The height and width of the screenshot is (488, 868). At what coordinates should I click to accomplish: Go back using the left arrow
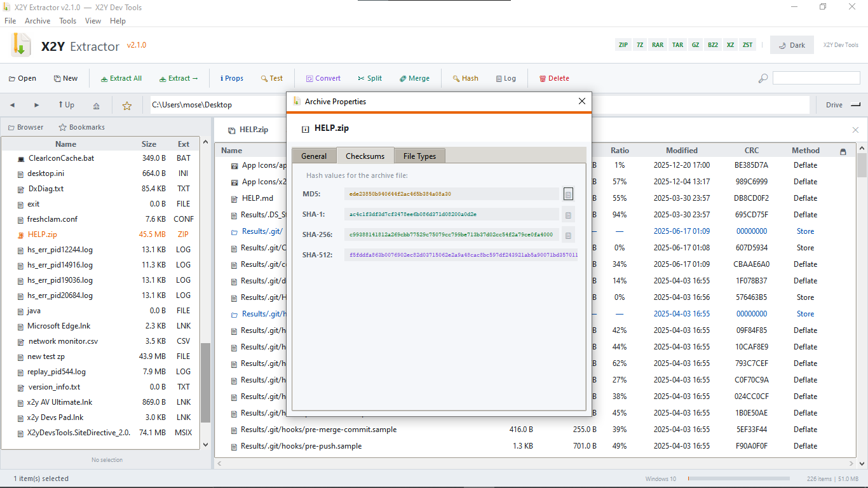pos(12,105)
